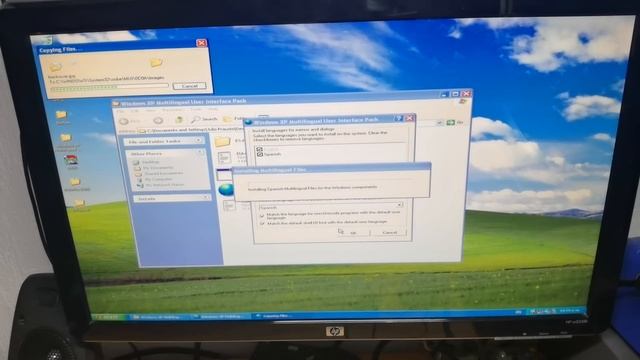Close the Copying Files dialog
The image size is (640, 360).
pos(201,43)
